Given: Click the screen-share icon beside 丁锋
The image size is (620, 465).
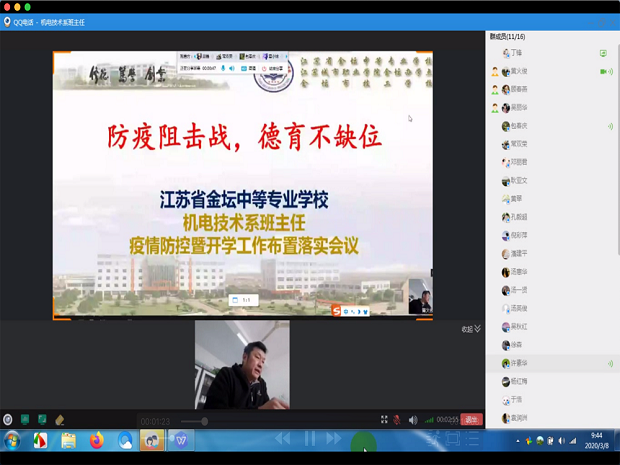Looking at the screenshot, I should (603, 53).
